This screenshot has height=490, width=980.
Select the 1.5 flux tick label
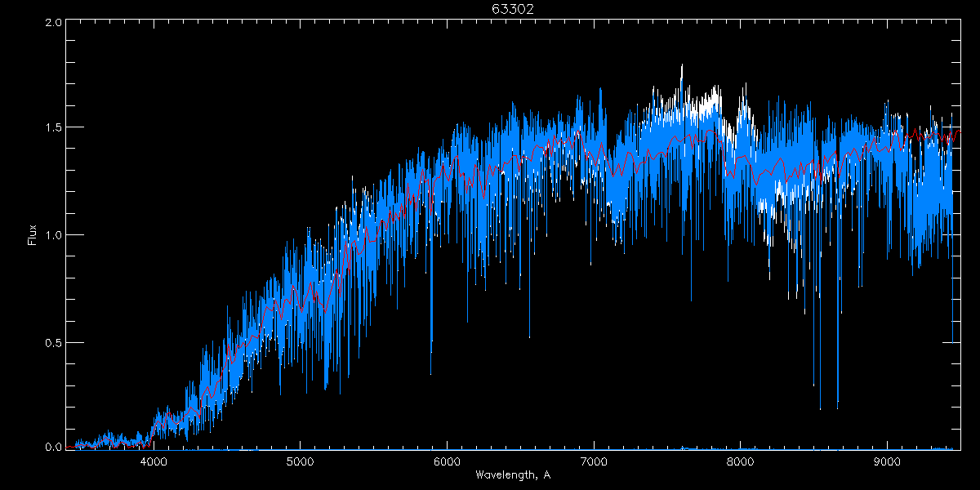point(54,128)
